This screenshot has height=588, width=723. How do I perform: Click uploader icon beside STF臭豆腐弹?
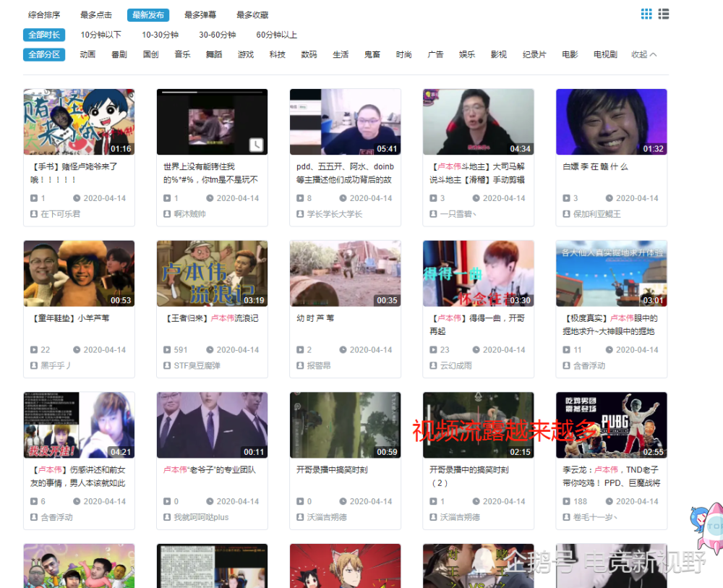tap(167, 366)
